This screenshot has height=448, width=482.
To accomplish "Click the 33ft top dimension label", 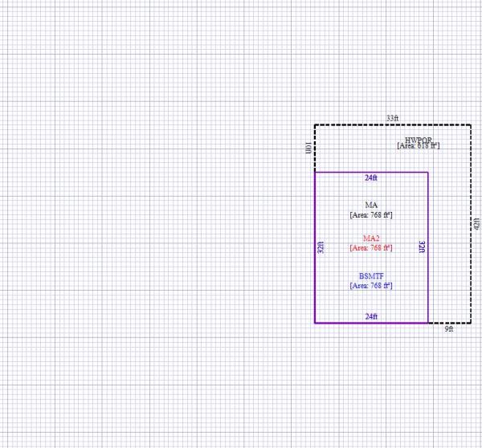I will (x=392, y=118).
